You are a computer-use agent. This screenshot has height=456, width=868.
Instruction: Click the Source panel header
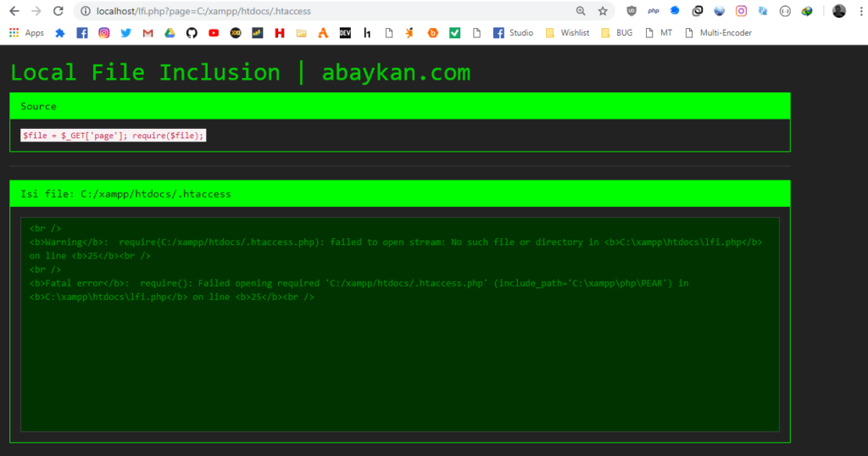pos(400,106)
